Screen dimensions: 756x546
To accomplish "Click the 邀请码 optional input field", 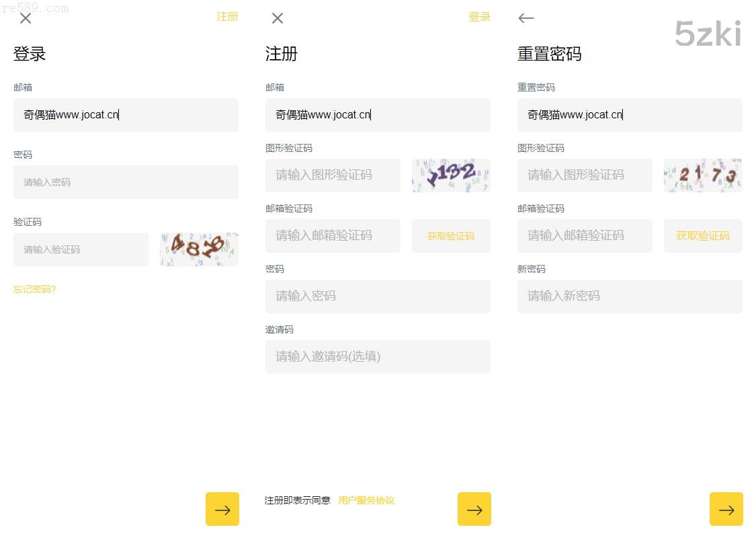I will point(378,357).
